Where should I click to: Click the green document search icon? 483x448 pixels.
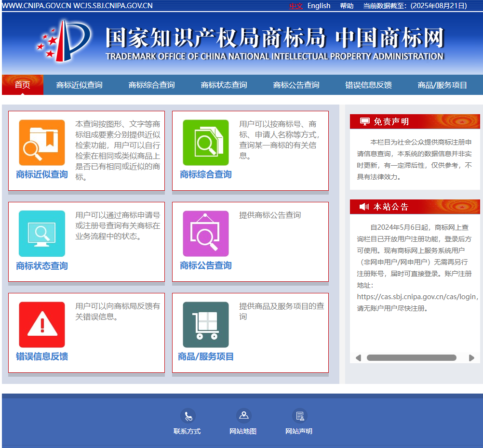click(x=206, y=143)
